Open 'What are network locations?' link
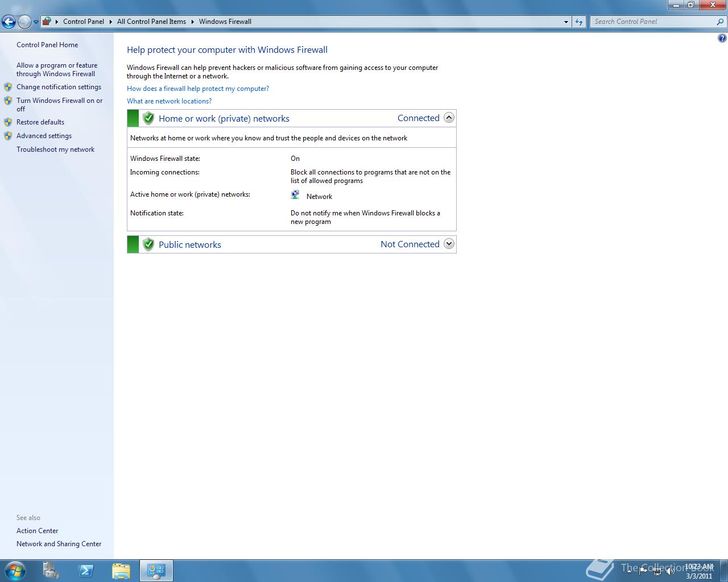The height and width of the screenshot is (582, 728). (x=169, y=101)
